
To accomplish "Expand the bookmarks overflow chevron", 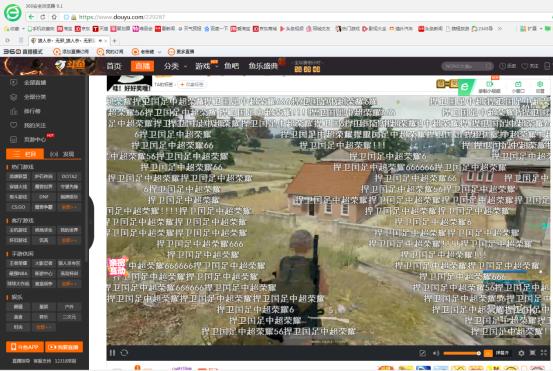I will (x=500, y=29).
